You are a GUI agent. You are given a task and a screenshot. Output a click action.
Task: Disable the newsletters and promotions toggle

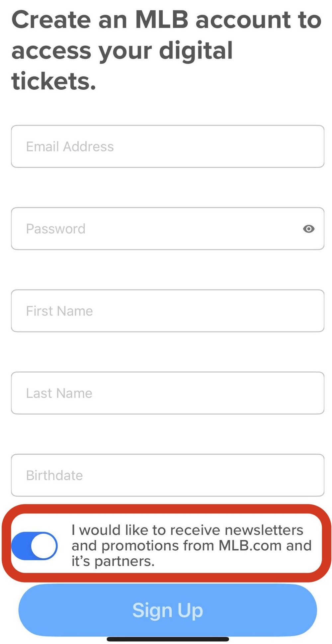pyautogui.click(x=35, y=546)
